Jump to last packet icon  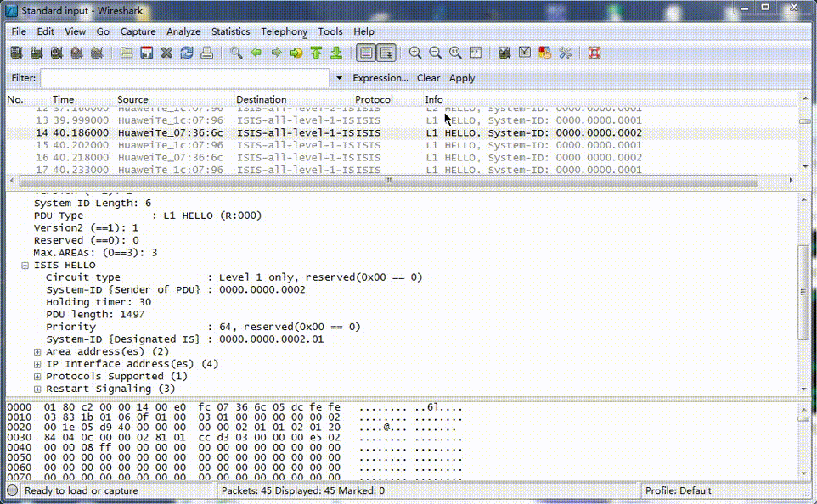tap(336, 53)
